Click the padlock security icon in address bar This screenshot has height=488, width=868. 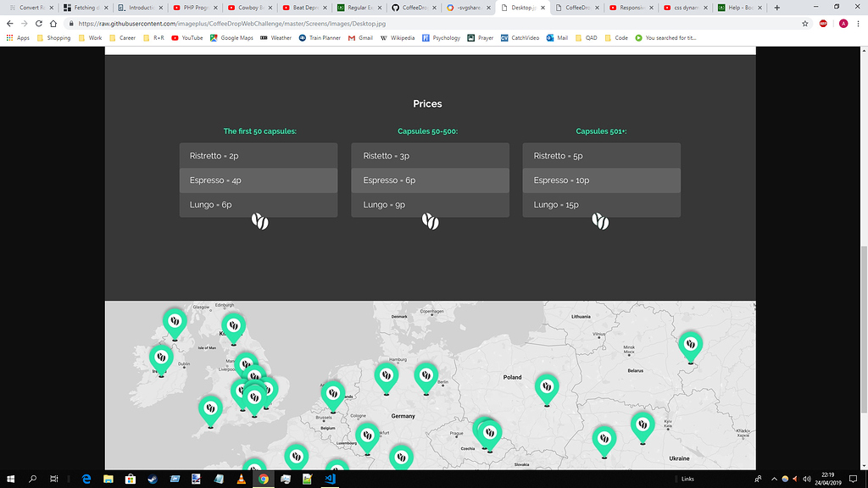tap(70, 25)
